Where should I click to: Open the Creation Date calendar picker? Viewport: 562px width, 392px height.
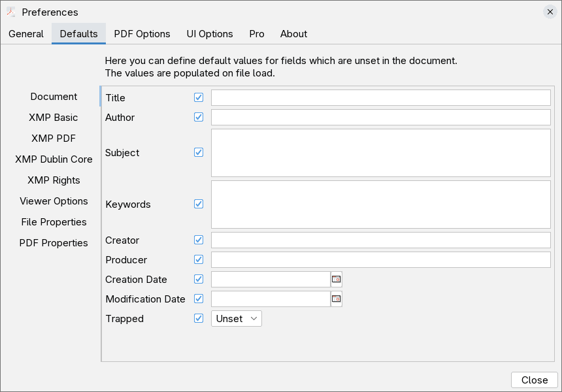pyautogui.click(x=337, y=280)
